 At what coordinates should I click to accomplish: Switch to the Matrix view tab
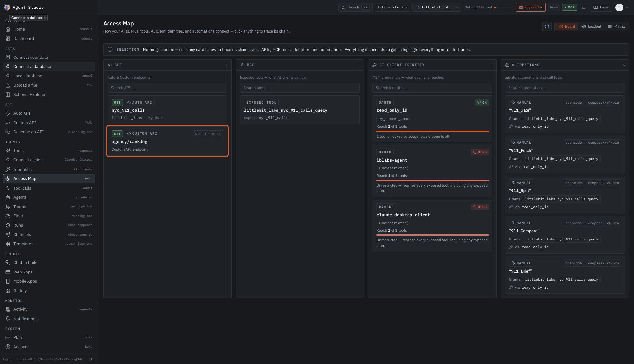[616, 26]
